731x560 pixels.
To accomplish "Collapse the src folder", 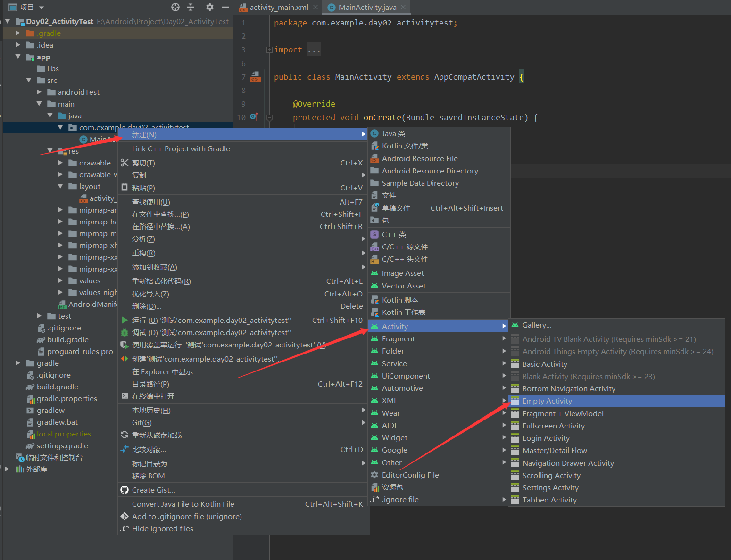I will [29, 80].
